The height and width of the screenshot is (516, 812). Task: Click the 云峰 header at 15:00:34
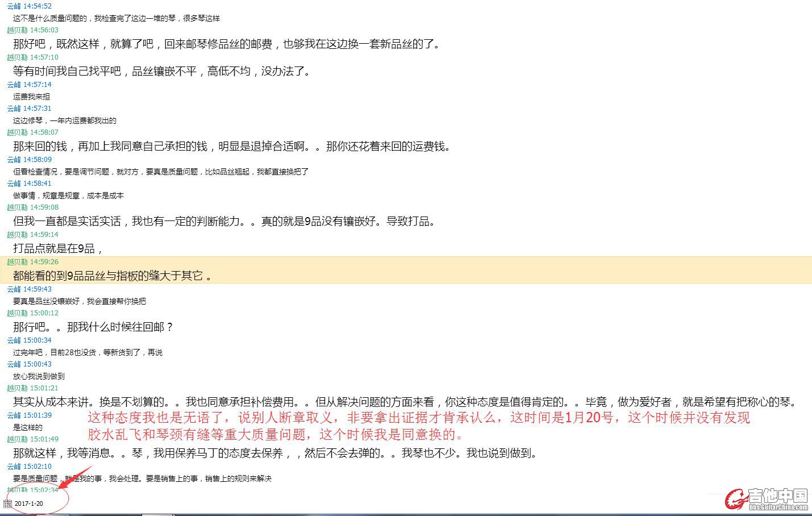pos(29,340)
